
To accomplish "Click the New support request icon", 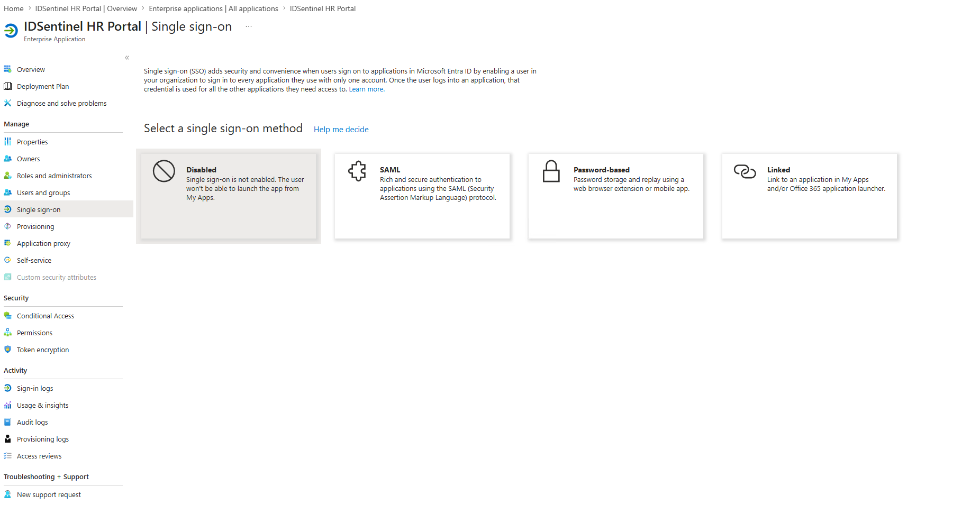I will tap(7, 494).
